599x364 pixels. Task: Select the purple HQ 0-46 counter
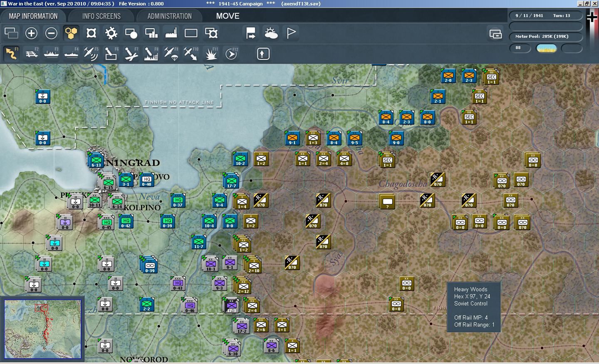190,305
